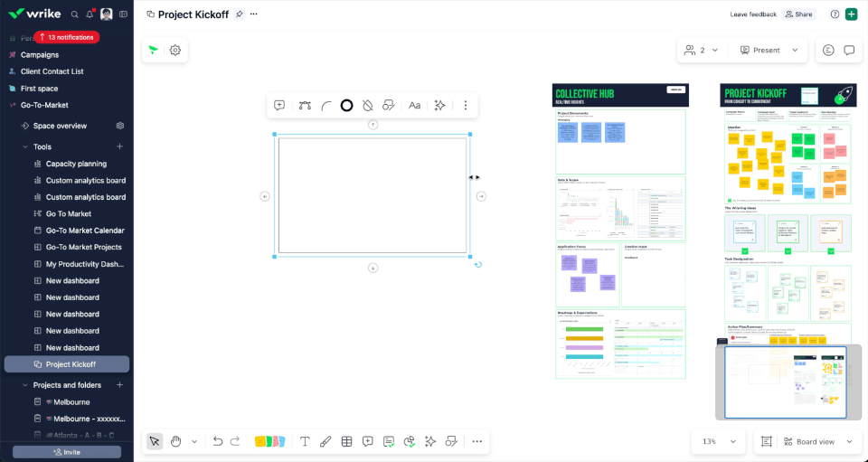Screen dimensions: 868x462
Task: Open Capacity planning tool
Action: point(76,164)
